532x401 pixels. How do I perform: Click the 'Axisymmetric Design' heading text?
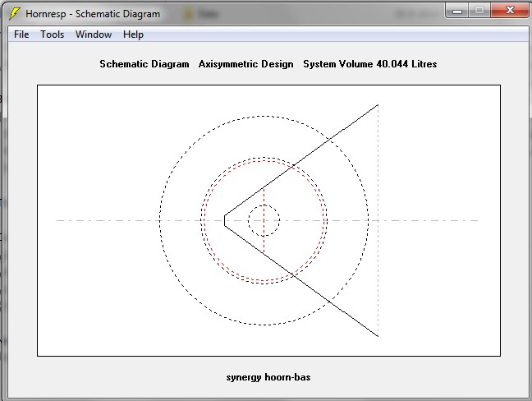[x=245, y=64]
